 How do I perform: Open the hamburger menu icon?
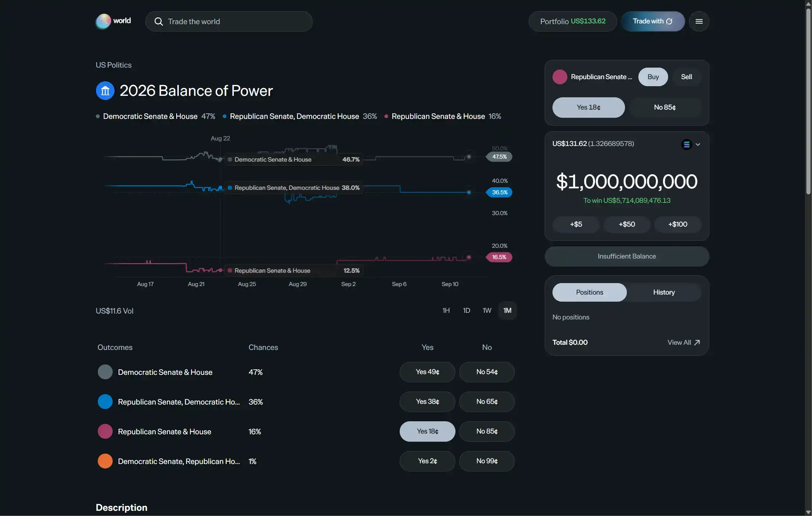coord(699,21)
